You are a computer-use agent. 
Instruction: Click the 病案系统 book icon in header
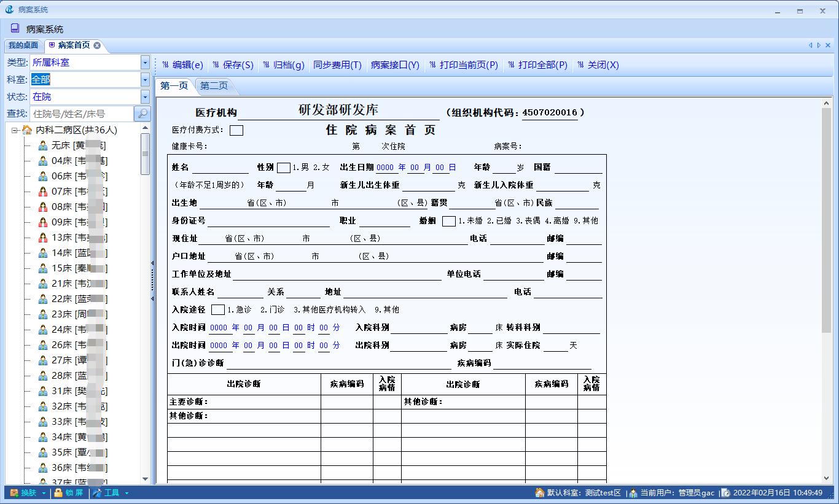(15, 28)
